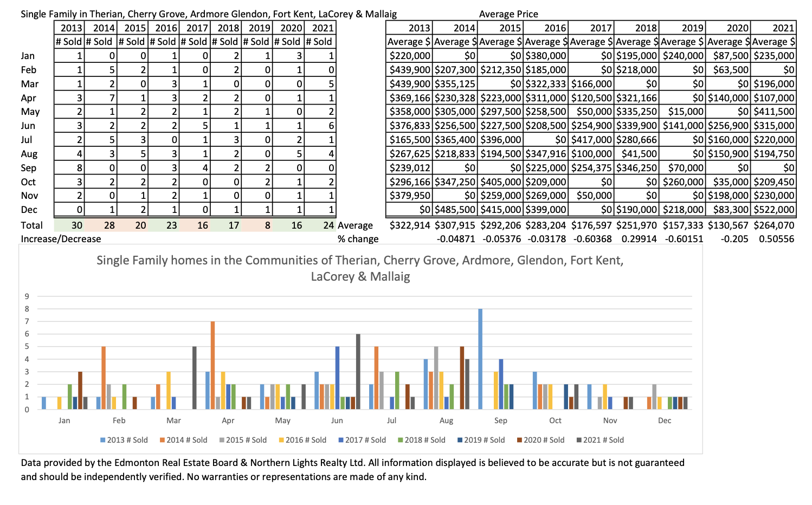Select the 2019 total cell showing 8
This screenshot has width=812, height=505.
(x=257, y=225)
